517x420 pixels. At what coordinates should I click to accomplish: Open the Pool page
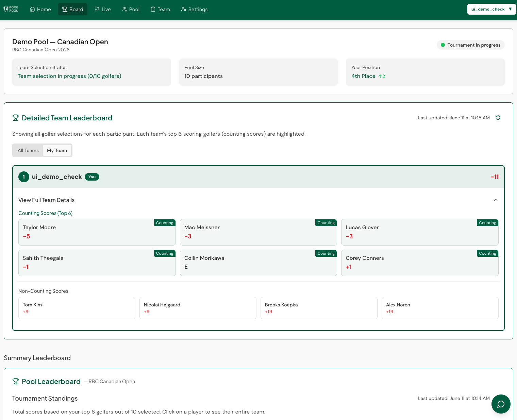(131, 9)
